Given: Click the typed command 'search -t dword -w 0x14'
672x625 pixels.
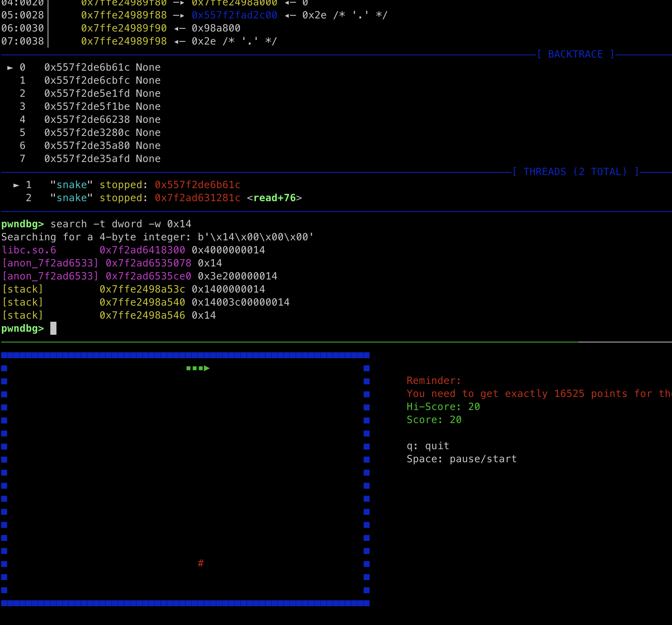Looking at the screenshot, I should click(121, 224).
